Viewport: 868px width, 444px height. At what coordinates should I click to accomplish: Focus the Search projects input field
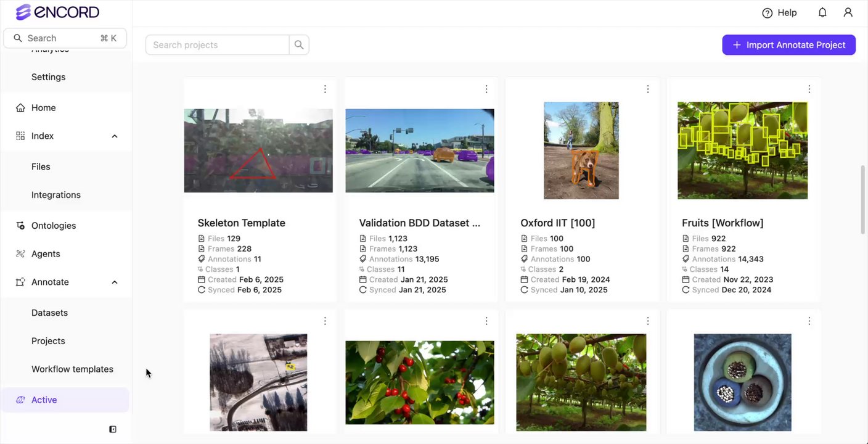(x=217, y=45)
